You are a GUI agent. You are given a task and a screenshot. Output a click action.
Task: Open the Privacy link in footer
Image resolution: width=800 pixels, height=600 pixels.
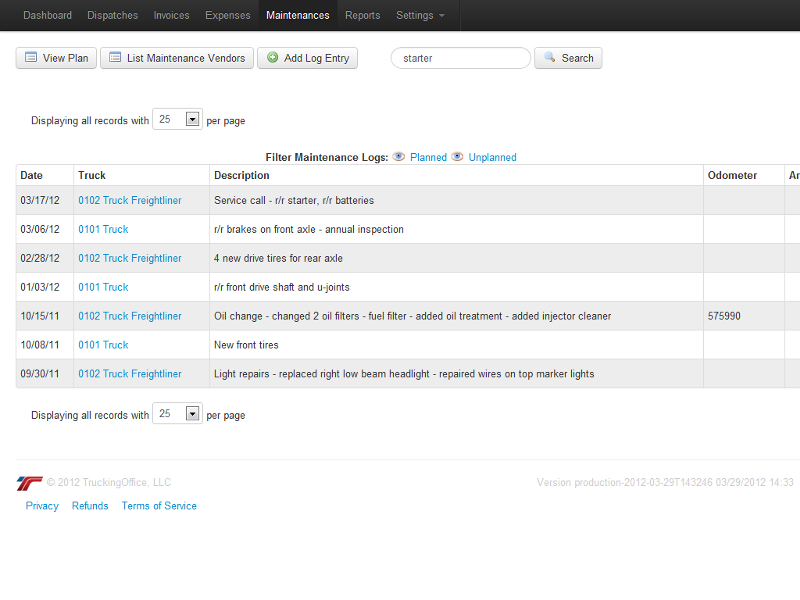[42, 506]
